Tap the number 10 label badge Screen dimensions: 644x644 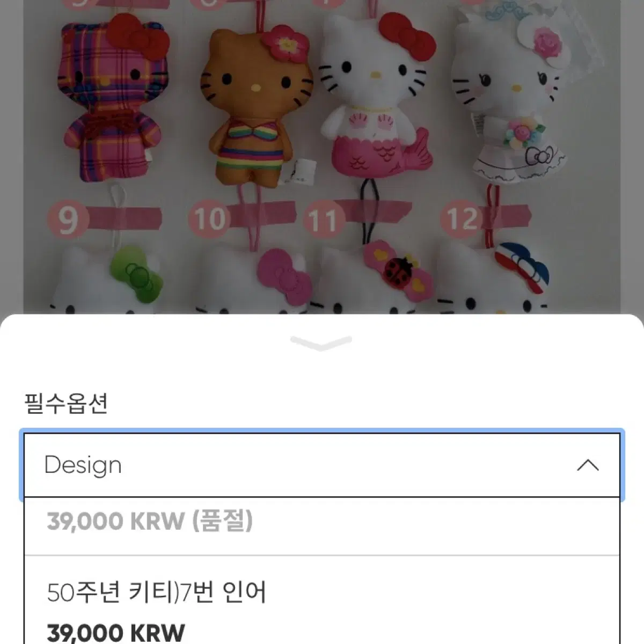tap(209, 219)
